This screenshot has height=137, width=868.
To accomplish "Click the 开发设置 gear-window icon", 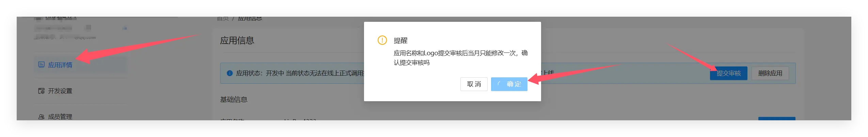I will (41, 91).
